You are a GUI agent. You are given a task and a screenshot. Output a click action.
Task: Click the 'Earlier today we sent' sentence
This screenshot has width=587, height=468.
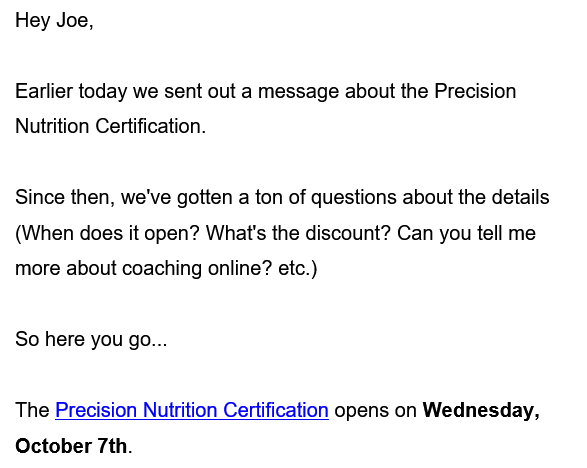265,91
